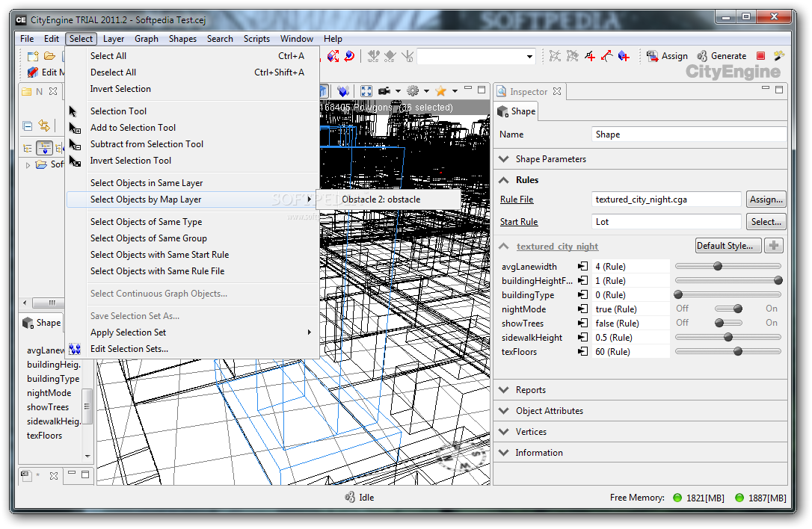This screenshot has width=812, height=529.
Task: Expand the Sof project tree node
Action: click(28, 165)
